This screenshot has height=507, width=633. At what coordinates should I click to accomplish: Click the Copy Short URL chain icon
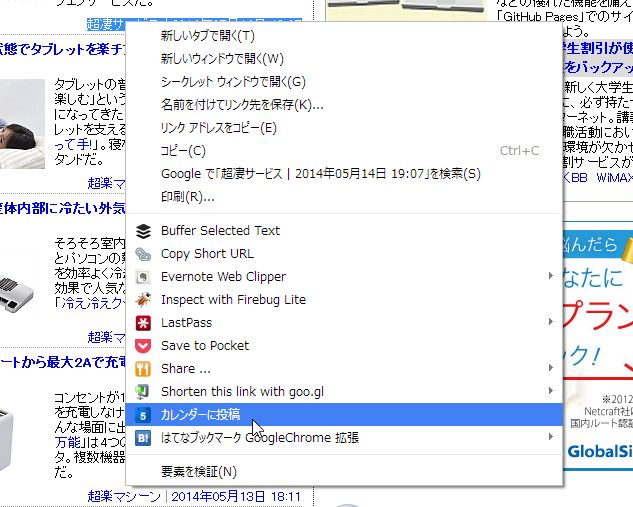point(143,254)
